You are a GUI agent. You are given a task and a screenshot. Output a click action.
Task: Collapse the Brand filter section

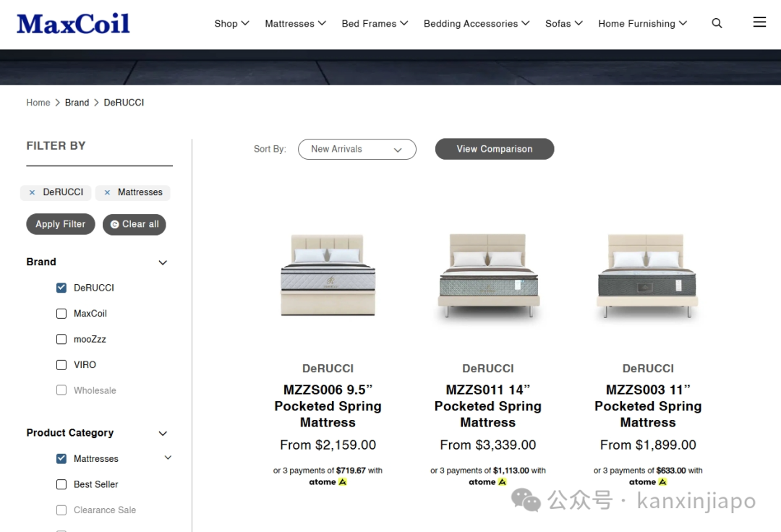click(163, 262)
